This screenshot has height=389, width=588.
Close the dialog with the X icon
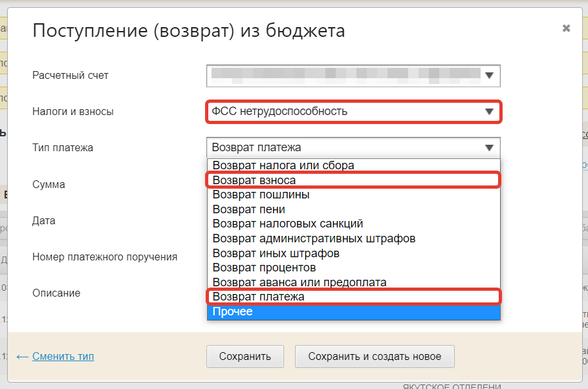pos(566,28)
